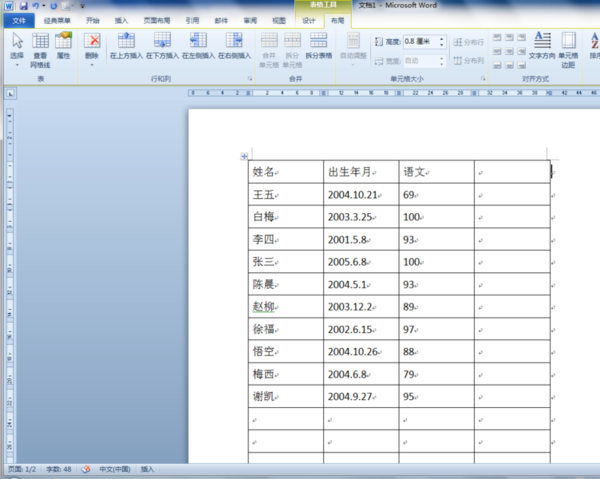Align cell text middle left
Screen dimensions: 600x479
click(497, 51)
